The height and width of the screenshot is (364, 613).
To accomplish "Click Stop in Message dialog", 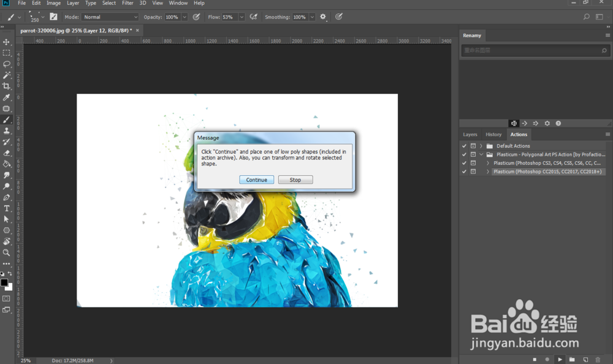I will 295,180.
